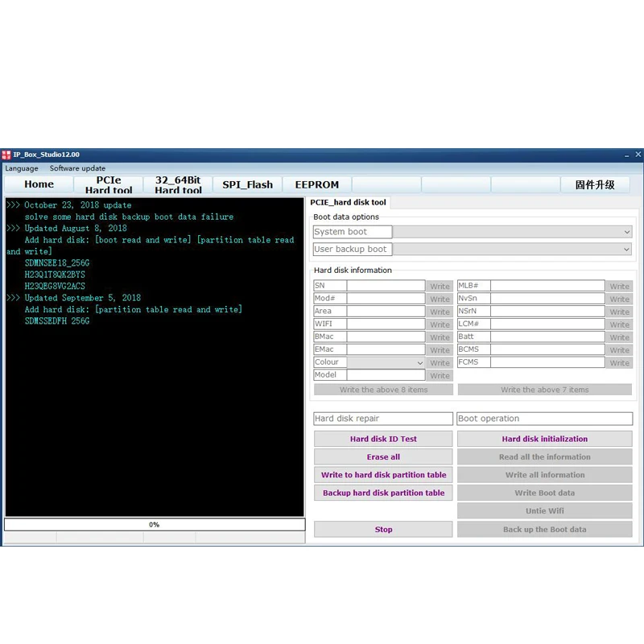
Task: Click log line 'Updated September 5, 2018'
Action: click(x=82, y=298)
